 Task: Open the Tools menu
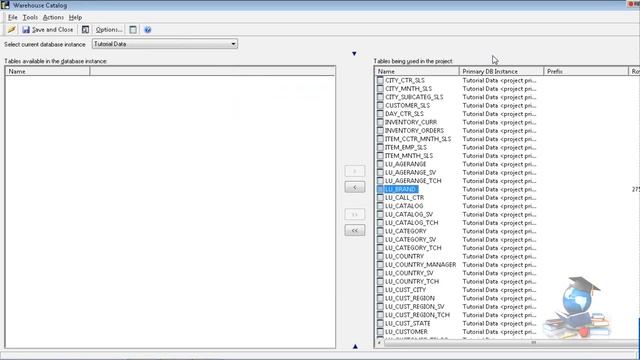(x=30, y=17)
